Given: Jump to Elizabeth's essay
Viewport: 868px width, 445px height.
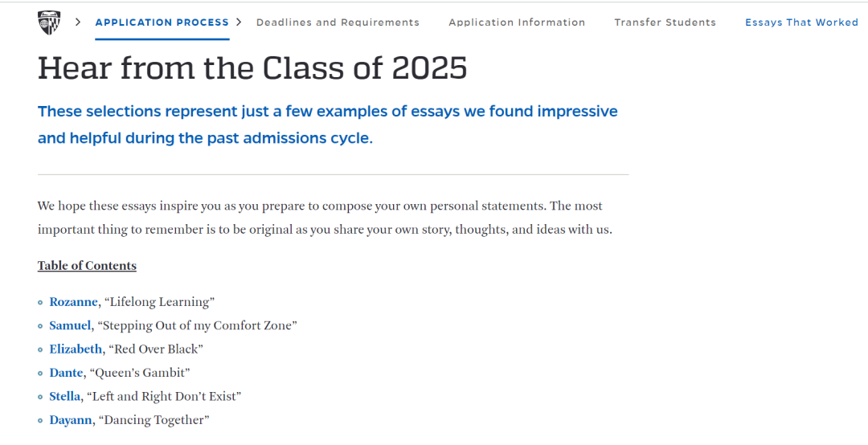Looking at the screenshot, I should click(x=76, y=349).
